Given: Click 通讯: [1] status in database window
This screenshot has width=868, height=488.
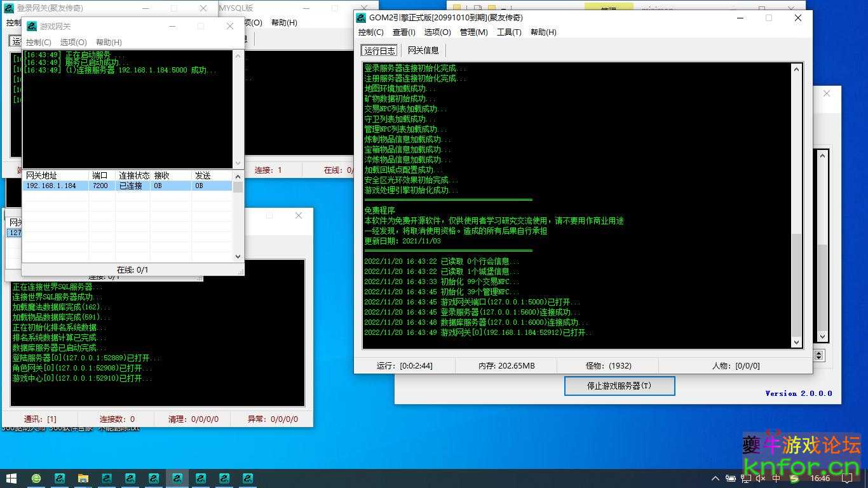Looking at the screenshot, I should [40, 419].
